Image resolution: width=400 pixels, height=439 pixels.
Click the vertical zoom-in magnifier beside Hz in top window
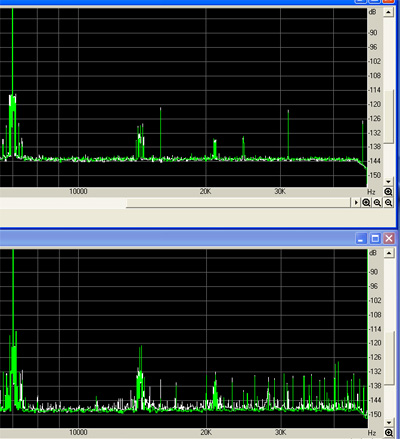[x=388, y=192]
